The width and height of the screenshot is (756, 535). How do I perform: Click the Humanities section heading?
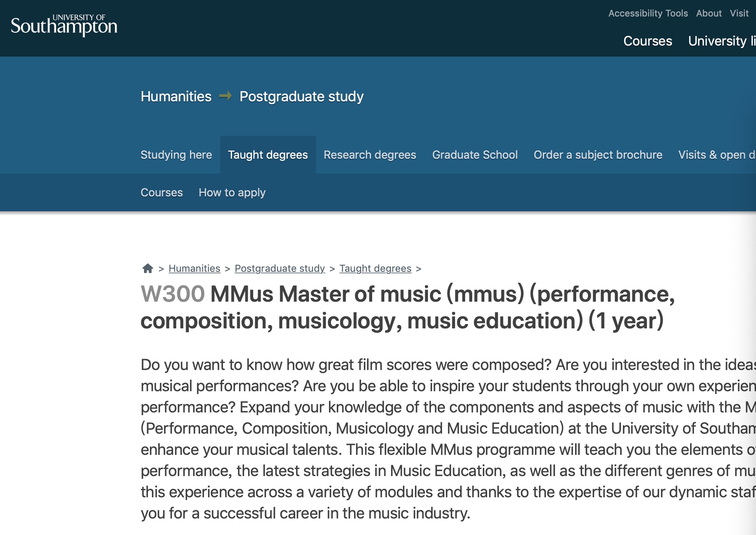(176, 97)
